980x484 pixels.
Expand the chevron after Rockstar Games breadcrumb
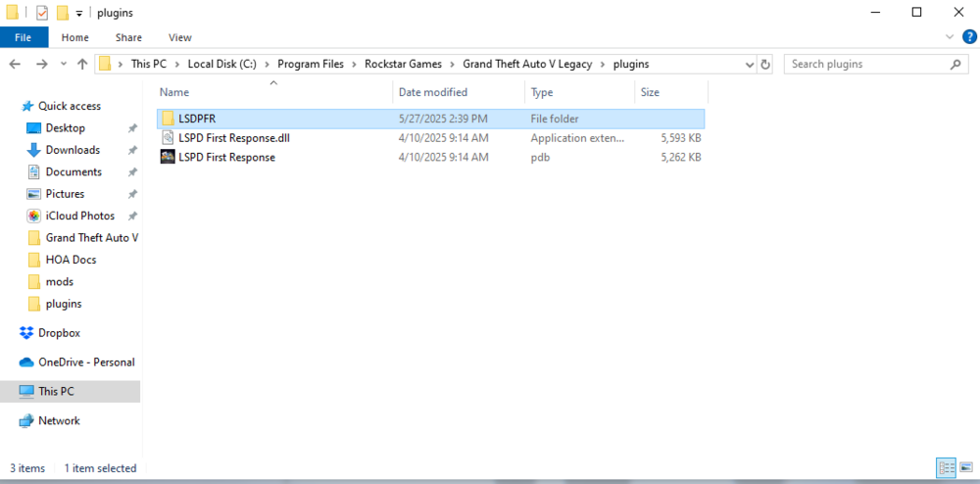453,64
